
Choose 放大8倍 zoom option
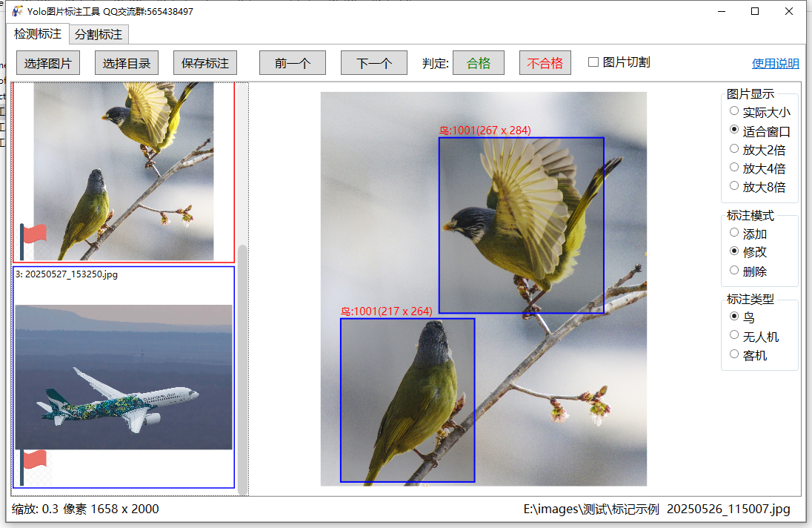733,185
